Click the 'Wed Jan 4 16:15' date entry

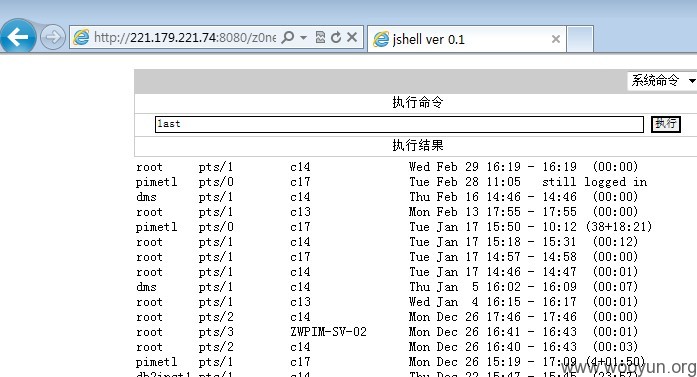[x=465, y=302]
